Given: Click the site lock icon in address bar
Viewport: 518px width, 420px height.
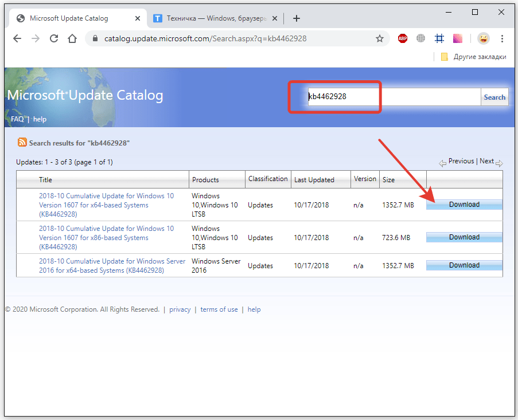Looking at the screenshot, I should pyautogui.click(x=95, y=38).
